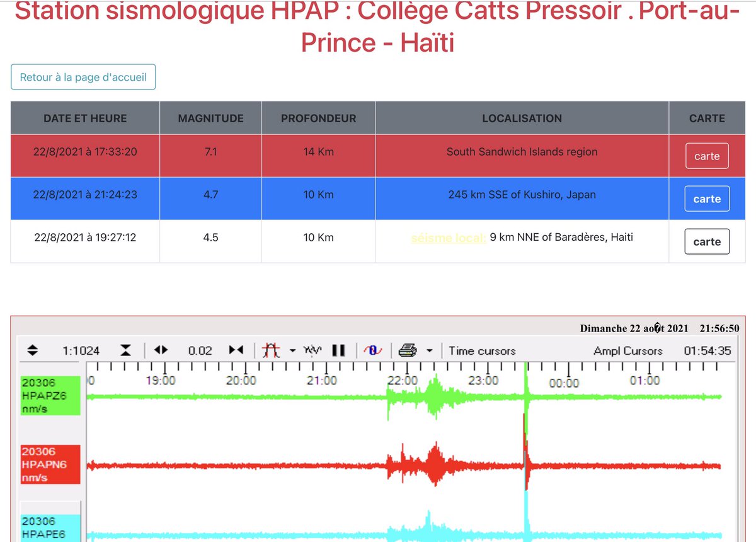Screen dimensions: 756x542
Task: Click the 1:1024 amplitude scale value
Action: pos(81,351)
